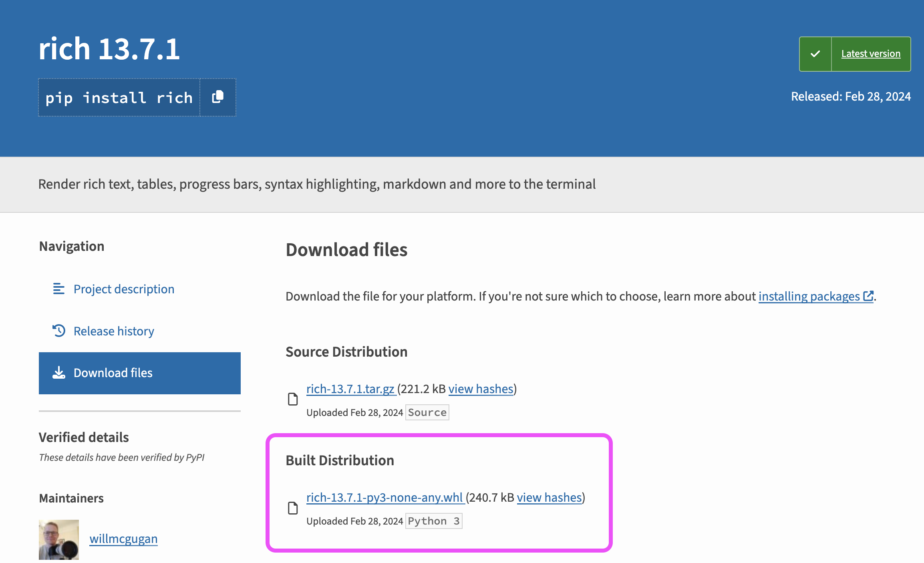Open the Latest version link
This screenshot has height=563, width=924.
(x=871, y=54)
